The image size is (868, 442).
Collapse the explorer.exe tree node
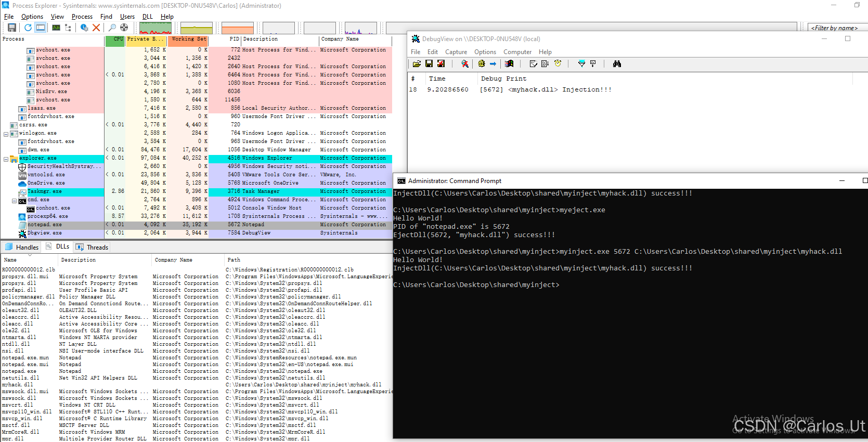[x=6, y=159]
